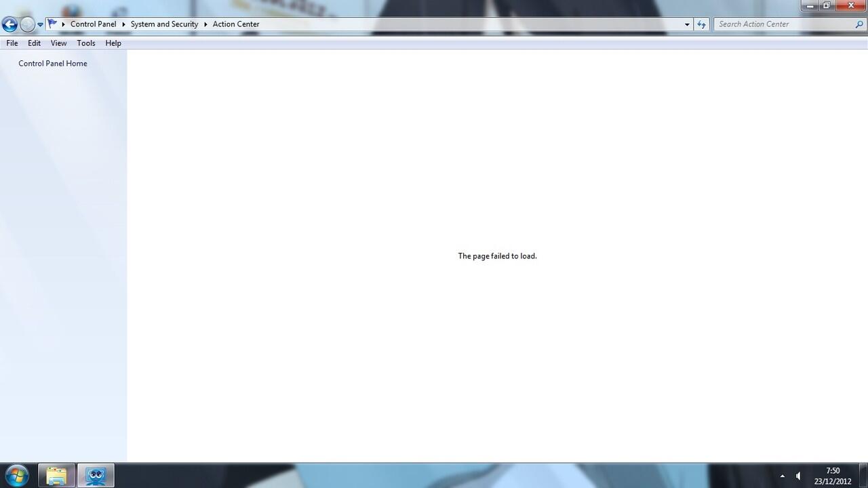The width and height of the screenshot is (868, 488).
Task: Select Control Panel in the breadcrumb
Action: (x=94, y=24)
